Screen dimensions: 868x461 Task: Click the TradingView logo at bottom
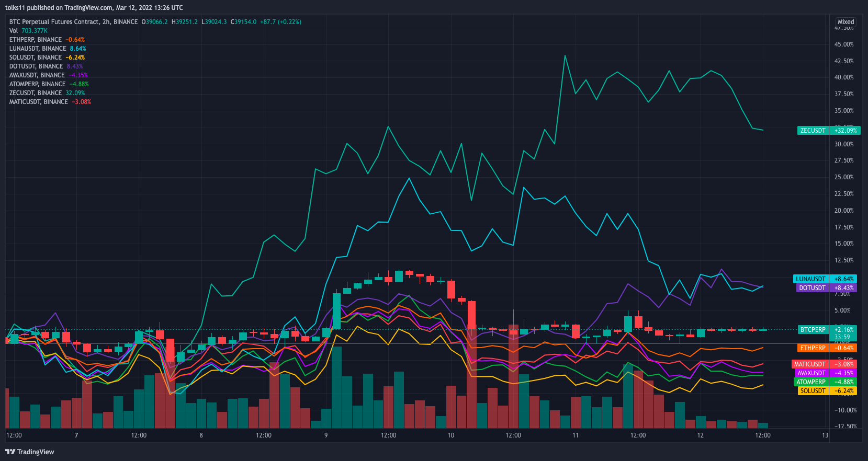[30, 452]
